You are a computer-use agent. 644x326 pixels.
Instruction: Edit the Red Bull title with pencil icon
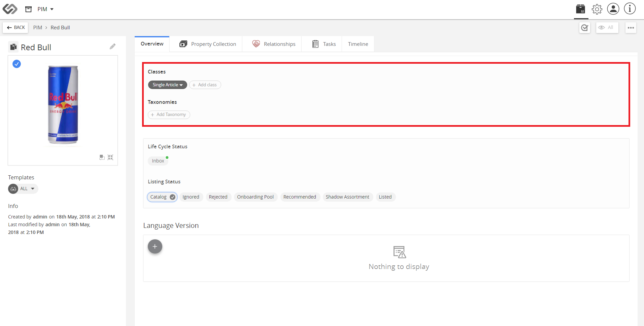(112, 47)
